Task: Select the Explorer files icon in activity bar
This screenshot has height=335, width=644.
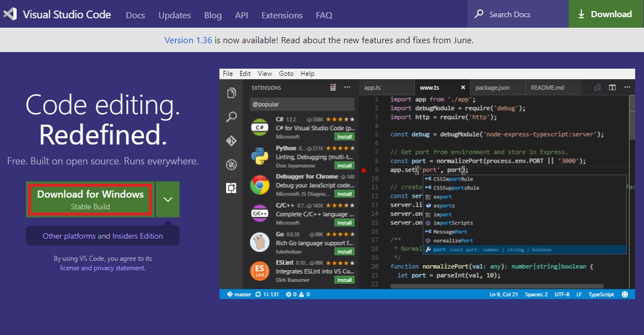Action: click(231, 93)
